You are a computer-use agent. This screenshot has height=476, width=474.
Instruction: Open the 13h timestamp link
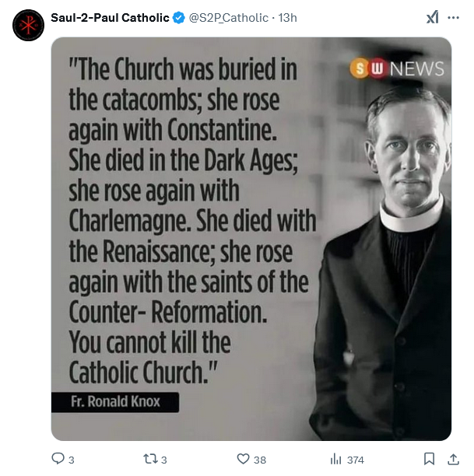(288, 18)
